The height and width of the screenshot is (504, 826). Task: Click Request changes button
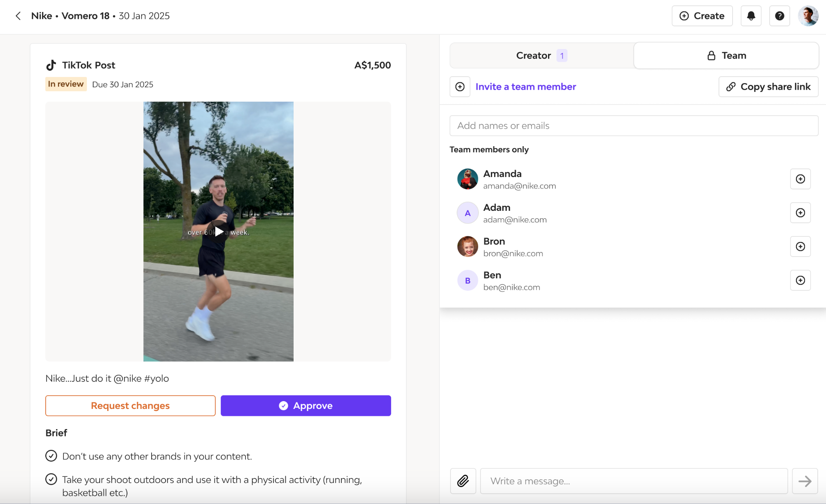coord(130,406)
